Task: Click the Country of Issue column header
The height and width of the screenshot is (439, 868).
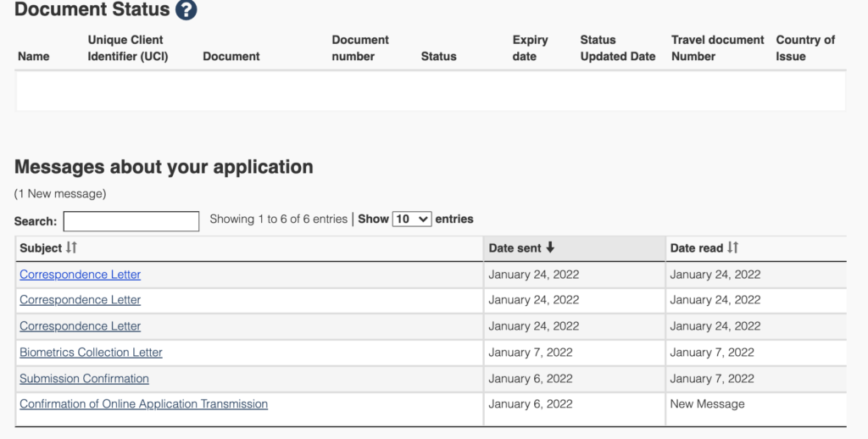Action: (805, 48)
